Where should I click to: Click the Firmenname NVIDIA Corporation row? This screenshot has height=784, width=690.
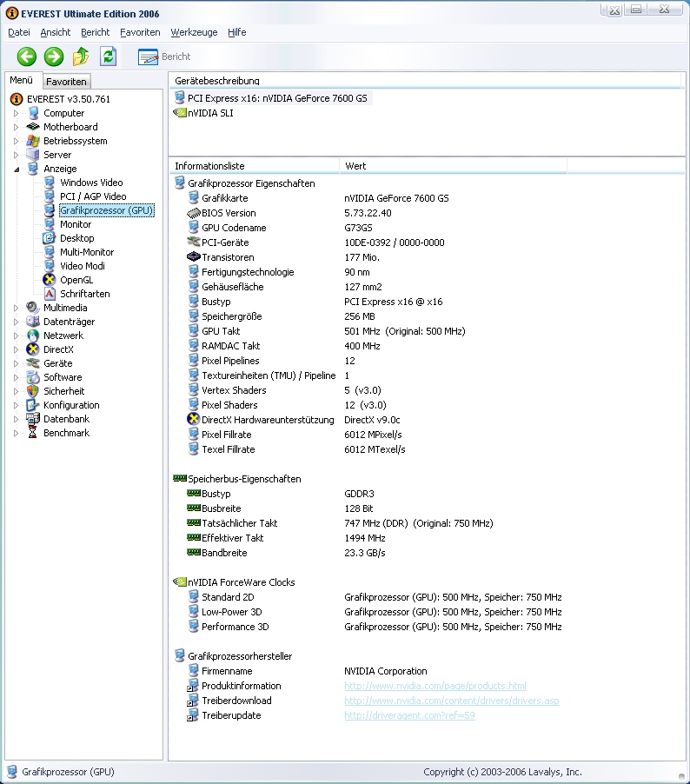(x=427, y=671)
